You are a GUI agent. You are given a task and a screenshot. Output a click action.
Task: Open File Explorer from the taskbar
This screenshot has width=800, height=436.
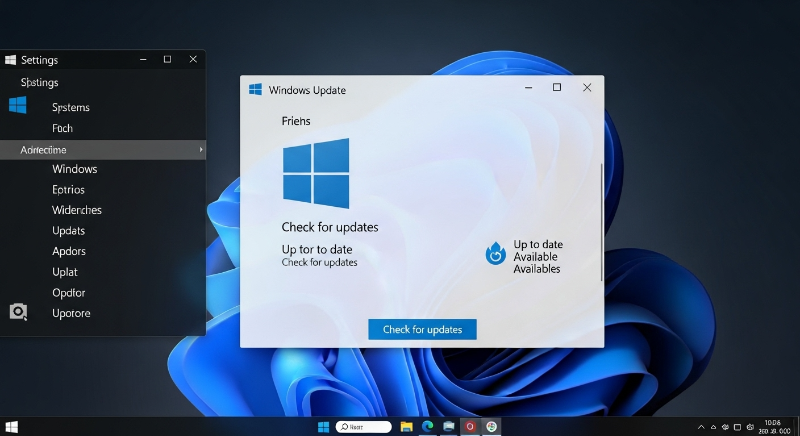coord(406,427)
